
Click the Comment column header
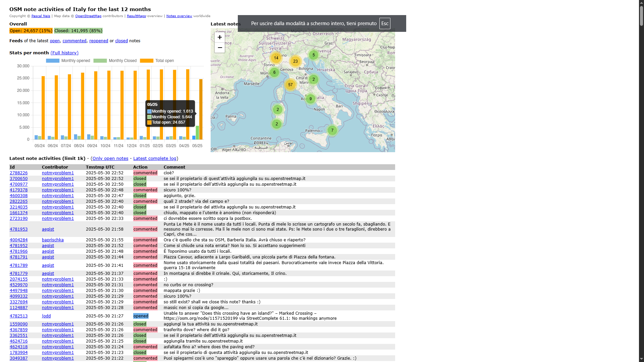point(174,167)
